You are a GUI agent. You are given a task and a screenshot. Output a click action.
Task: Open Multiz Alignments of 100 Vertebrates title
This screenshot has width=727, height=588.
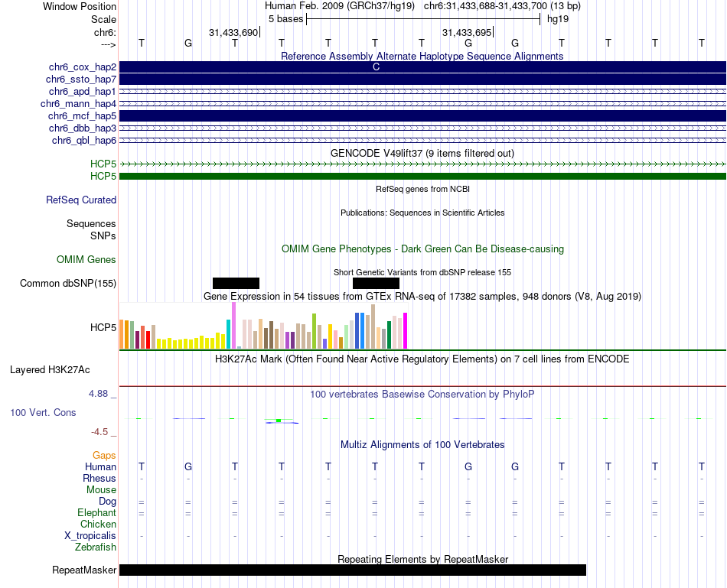point(422,445)
